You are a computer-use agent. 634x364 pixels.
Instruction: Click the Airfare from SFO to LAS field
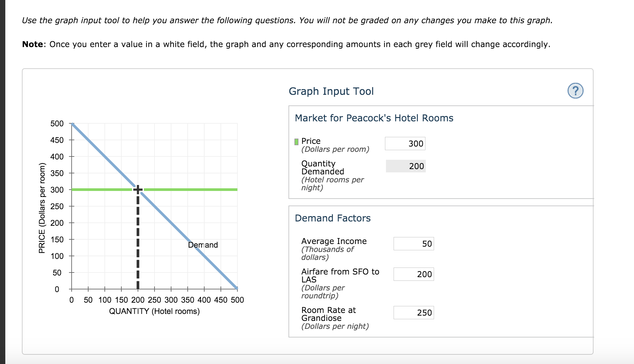[x=413, y=274]
